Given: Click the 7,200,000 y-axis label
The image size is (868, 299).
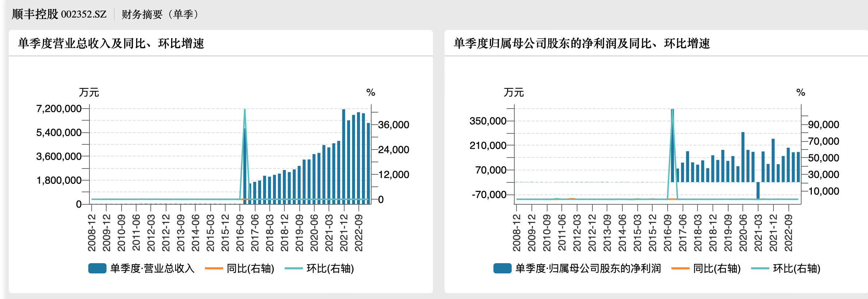Looking at the screenshot, I should pyautogui.click(x=59, y=109).
